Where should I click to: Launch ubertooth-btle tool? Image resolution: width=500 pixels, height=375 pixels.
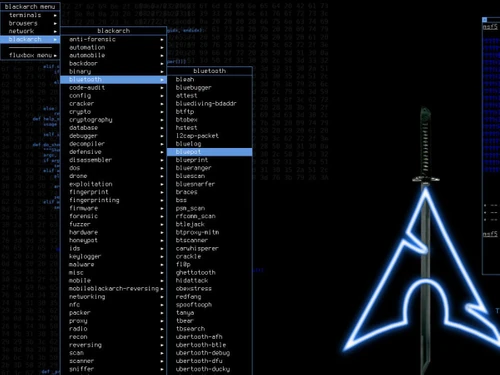click(x=209, y=345)
